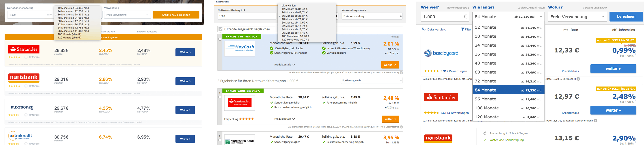Click the info icon beside auxmoney Tarifdetails
This screenshot has height=145, width=644.
(x=26, y=115)
